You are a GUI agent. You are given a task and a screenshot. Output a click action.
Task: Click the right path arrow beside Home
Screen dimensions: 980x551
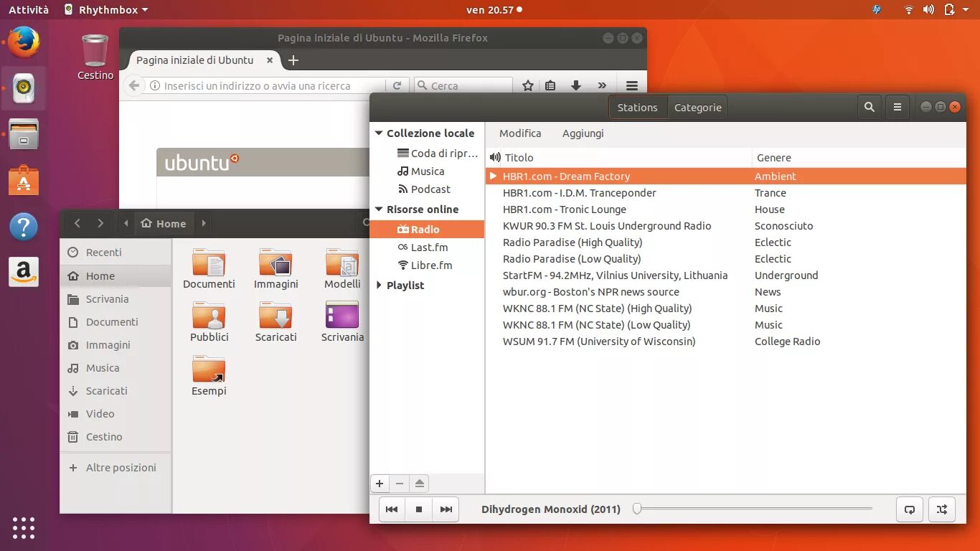204,223
